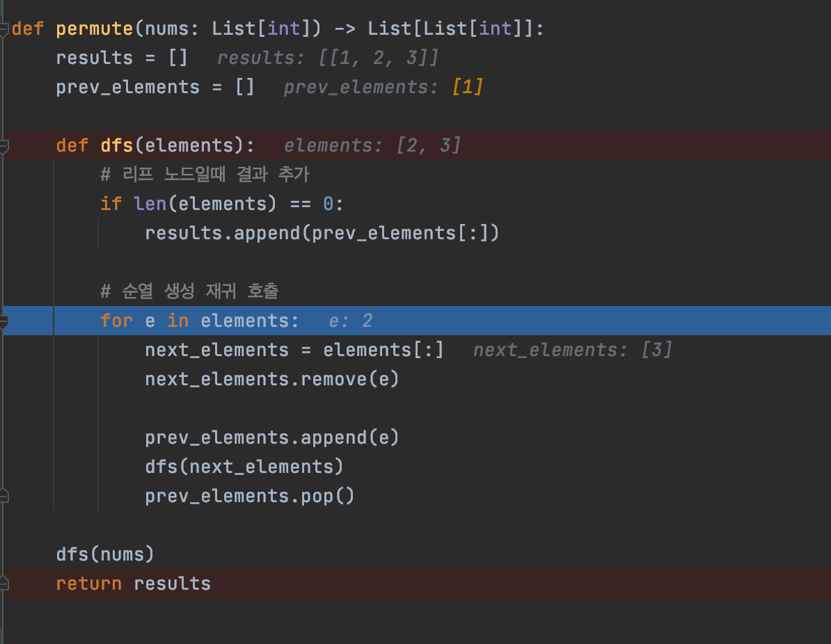Click the inline value 'prev_elements: [1]'
The height and width of the screenshot is (644, 831).
tap(383, 87)
